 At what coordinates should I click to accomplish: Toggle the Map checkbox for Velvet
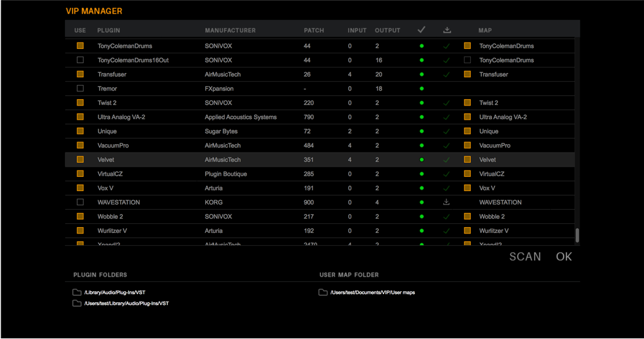coord(467,160)
